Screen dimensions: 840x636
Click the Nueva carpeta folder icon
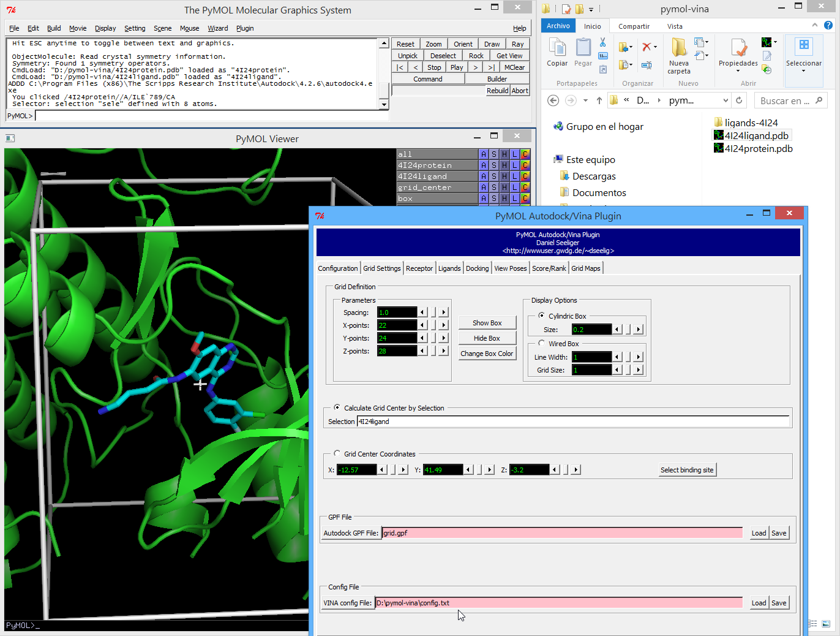[x=678, y=48]
